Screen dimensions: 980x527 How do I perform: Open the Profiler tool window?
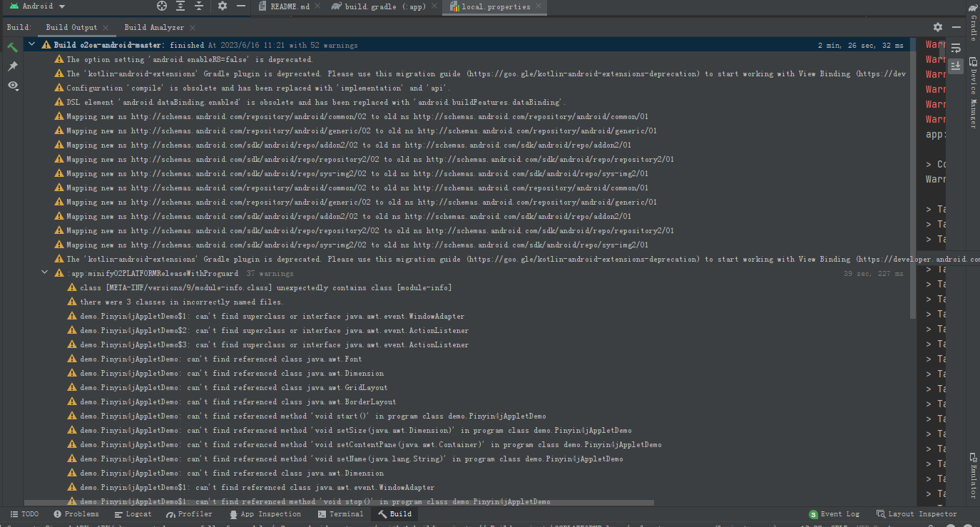(189, 514)
